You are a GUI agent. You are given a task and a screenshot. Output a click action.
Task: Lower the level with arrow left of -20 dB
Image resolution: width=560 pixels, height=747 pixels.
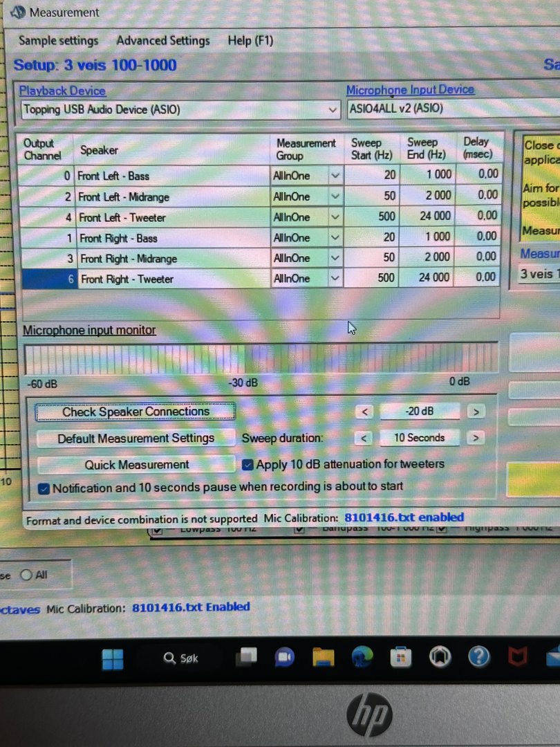click(365, 412)
